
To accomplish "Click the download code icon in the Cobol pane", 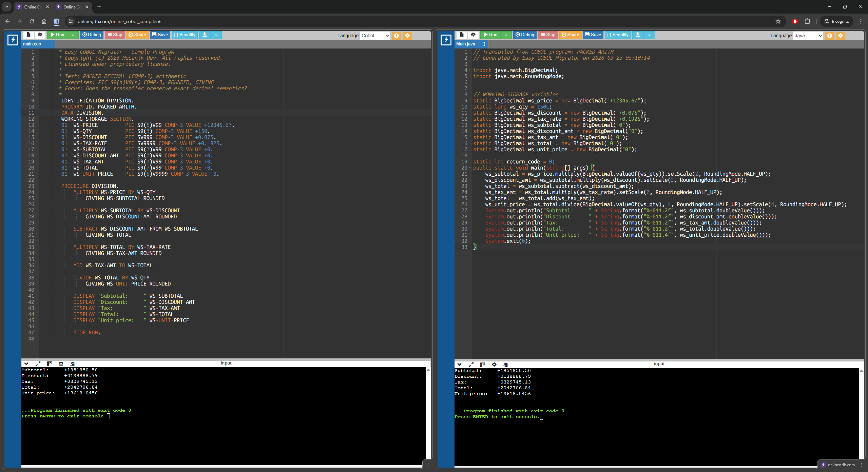I will (205, 35).
